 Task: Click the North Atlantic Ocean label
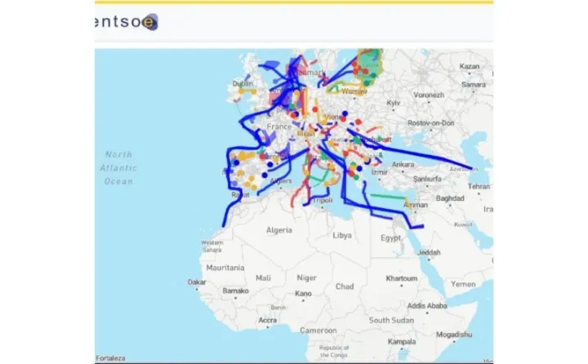click(118, 167)
